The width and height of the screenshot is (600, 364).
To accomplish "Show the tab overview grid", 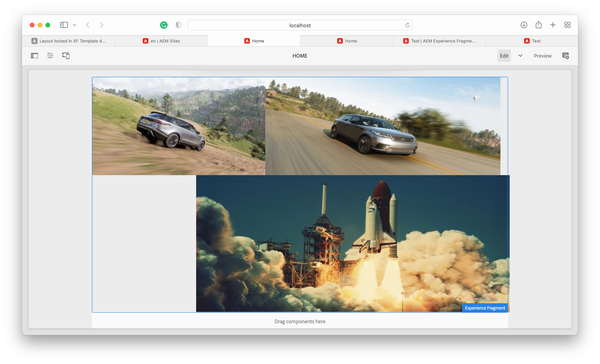I will (567, 25).
